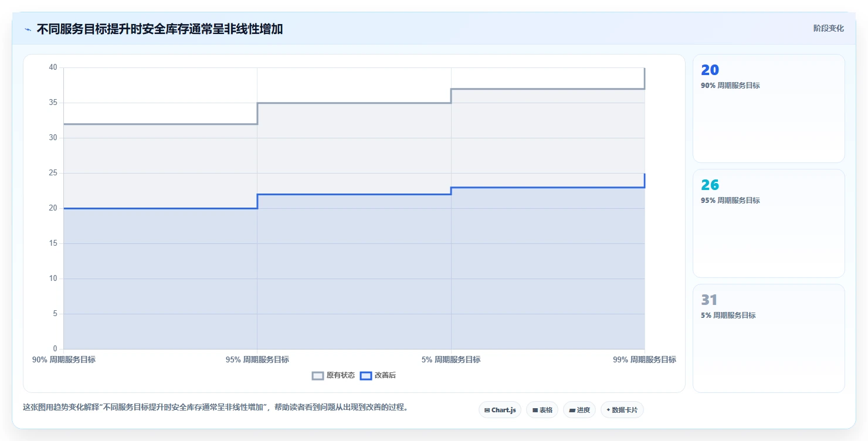Click the 95% 周期服务目标 caption in second card
This screenshot has height=441, width=868.
click(x=730, y=201)
